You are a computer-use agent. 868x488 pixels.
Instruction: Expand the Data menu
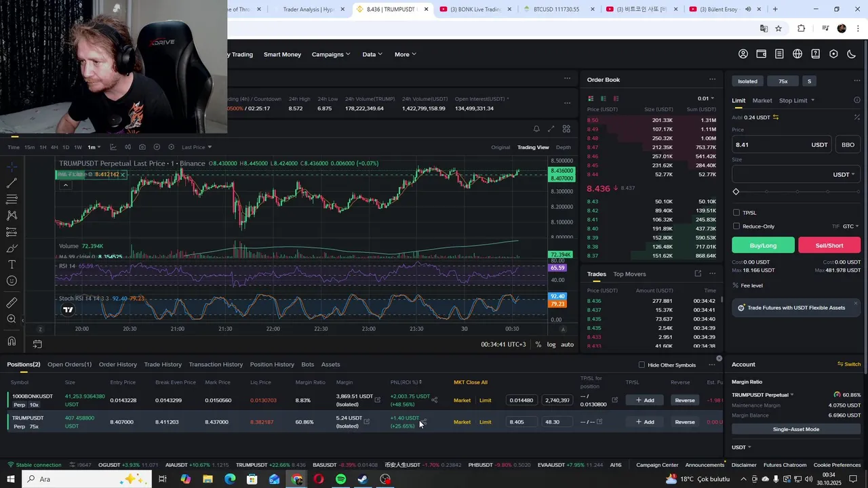click(372, 54)
